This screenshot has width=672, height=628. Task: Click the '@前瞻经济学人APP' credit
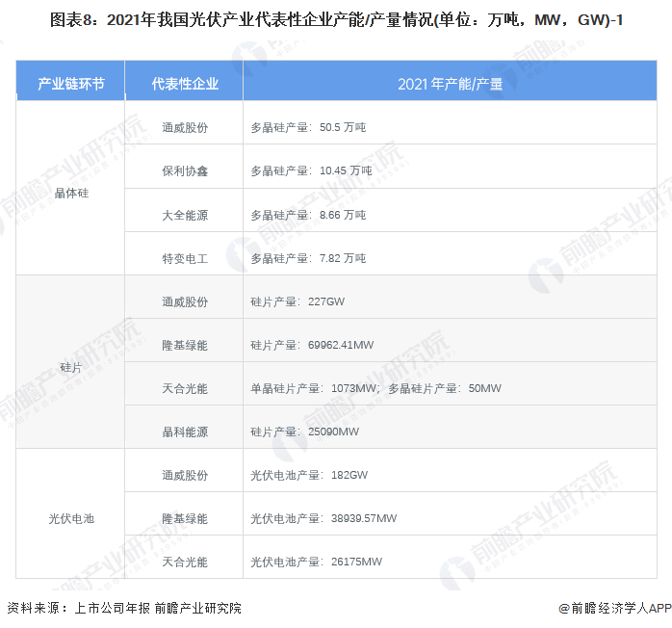[x=615, y=608]
